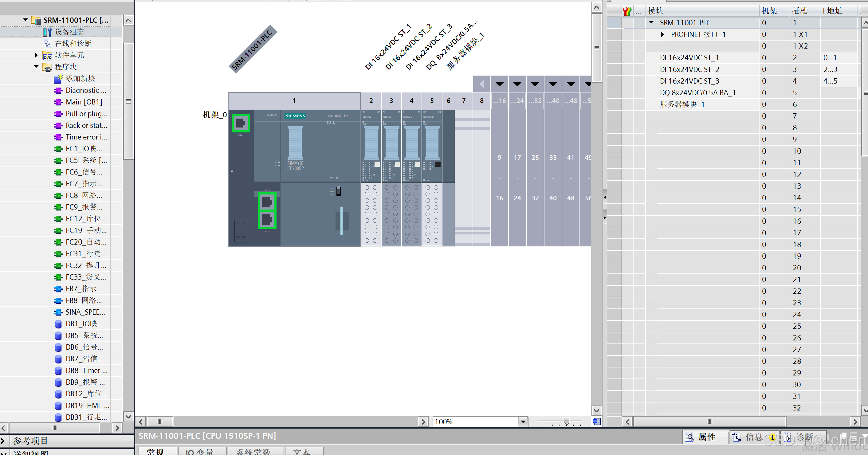Expand PROFINET 接口_1 row in device overview

point(662,34)
